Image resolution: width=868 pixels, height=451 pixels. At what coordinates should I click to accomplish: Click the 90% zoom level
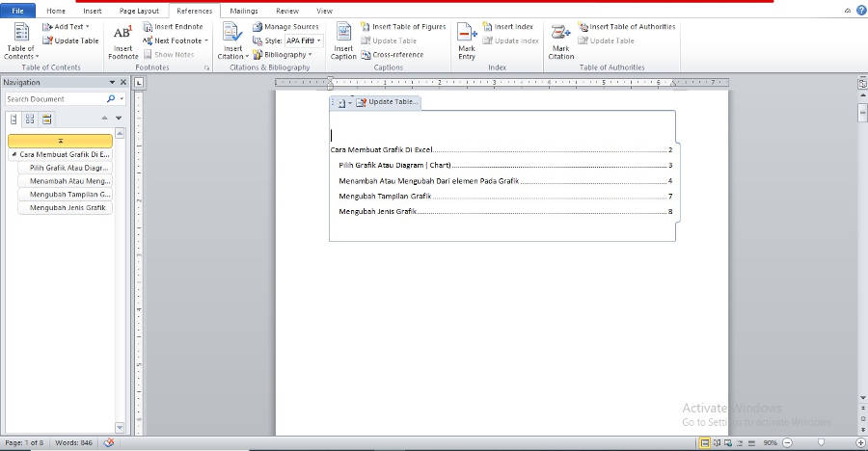770,442
